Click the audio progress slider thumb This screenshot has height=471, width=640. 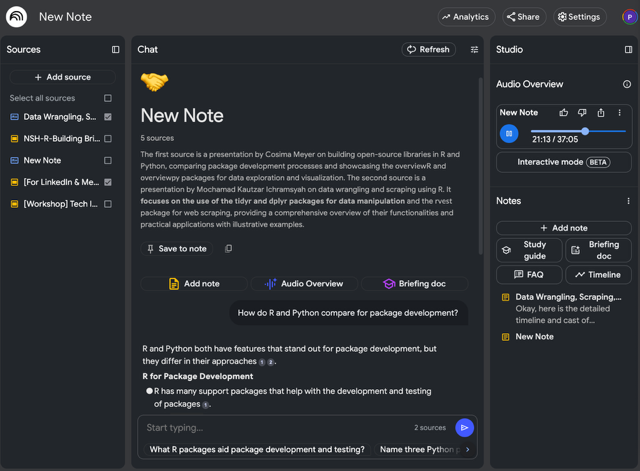[585, 131]
